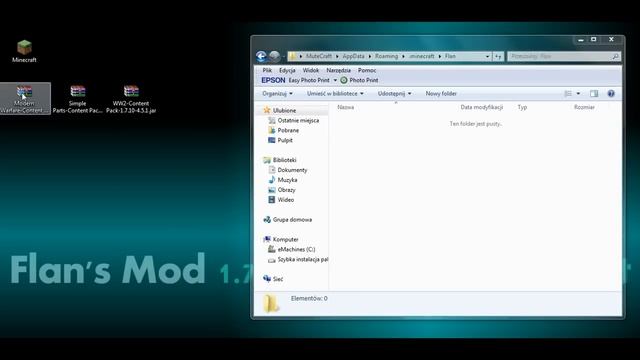Viewport: 640px width, 360px height.
Task: Open the Narzędzia menu
Action: click(338, 70)
